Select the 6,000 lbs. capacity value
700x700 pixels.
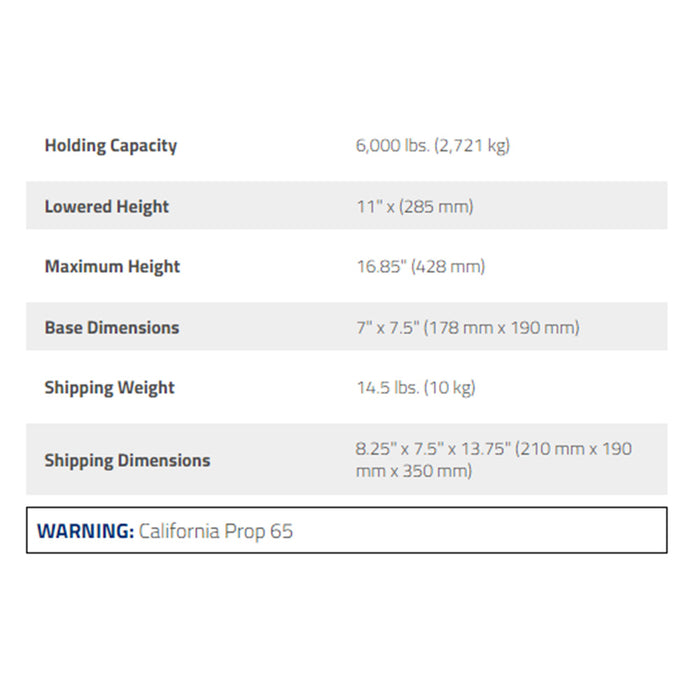coord(392,146)
